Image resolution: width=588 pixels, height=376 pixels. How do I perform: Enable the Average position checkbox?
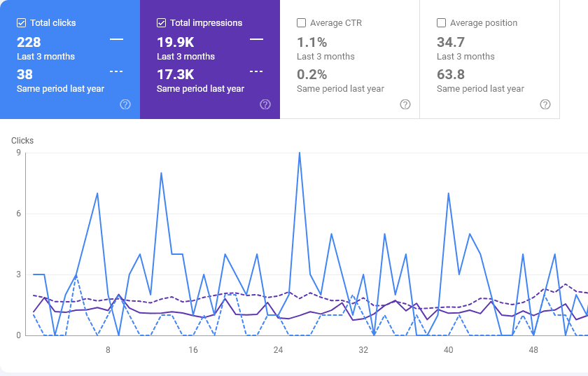tap(442, 23)
